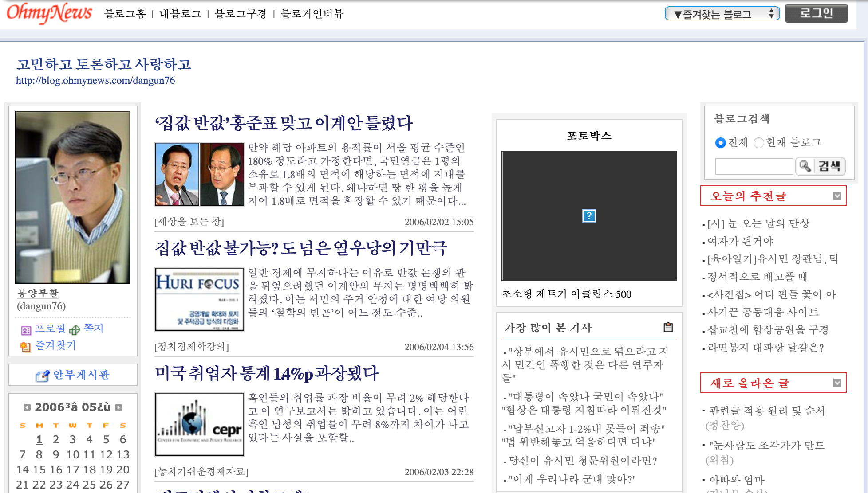Screen dimensions: 868x493
Task: Open the 안부게시판 guestbook icon
Action: point(42,376)
